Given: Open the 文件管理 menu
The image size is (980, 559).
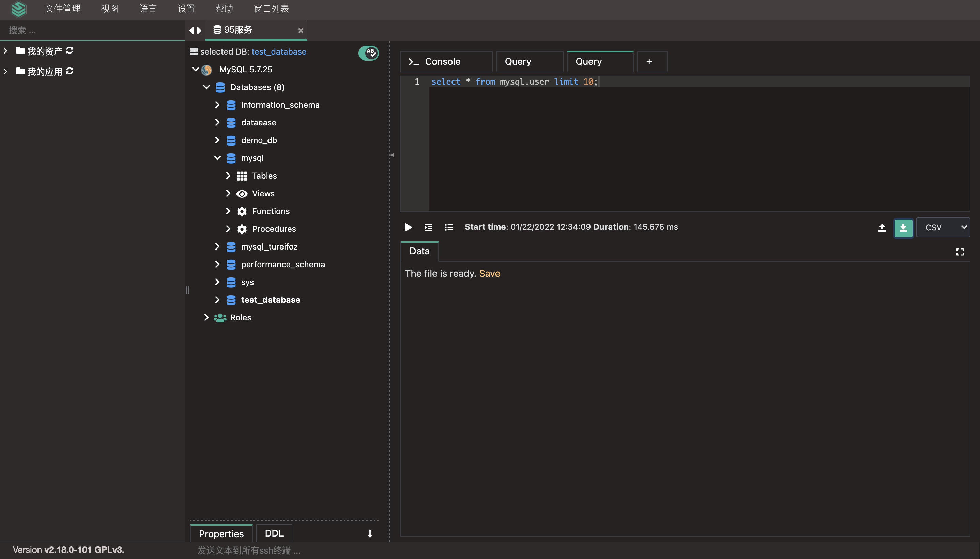Looking at the screenshot, I should coord(63,9).
